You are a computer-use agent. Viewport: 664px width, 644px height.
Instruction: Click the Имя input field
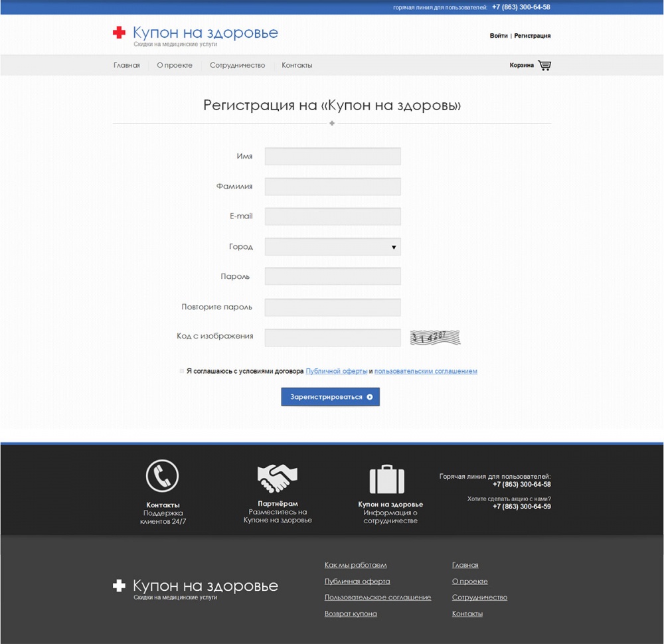[333, 156]
